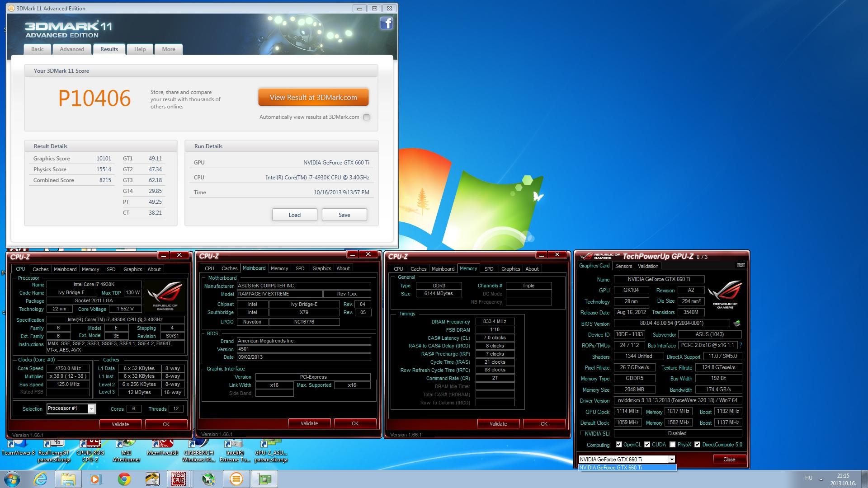The image size is (868, 488).
Task: Click View Result at 3DMark.com button
Action: click(x=313, y=97)
